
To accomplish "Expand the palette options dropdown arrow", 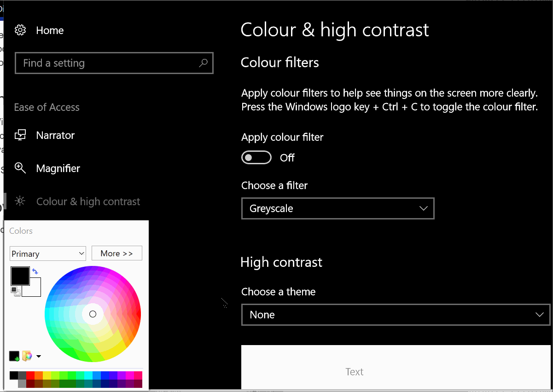I will click(x=39, y=356).
